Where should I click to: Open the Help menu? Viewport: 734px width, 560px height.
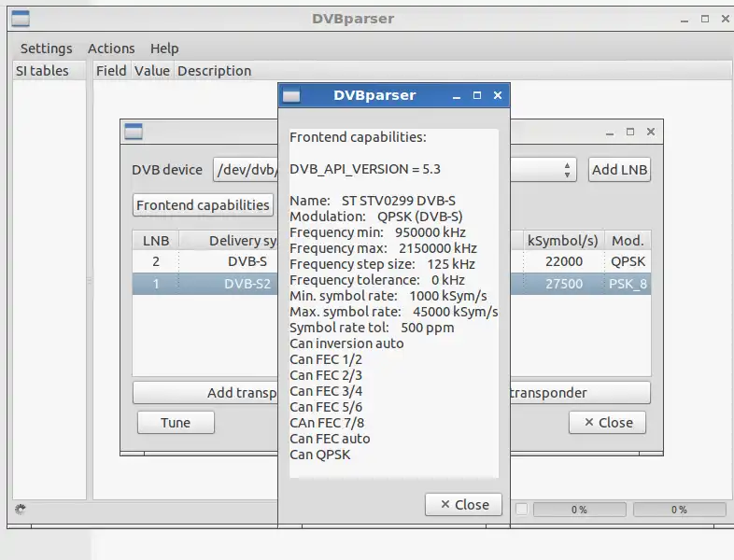164,49
